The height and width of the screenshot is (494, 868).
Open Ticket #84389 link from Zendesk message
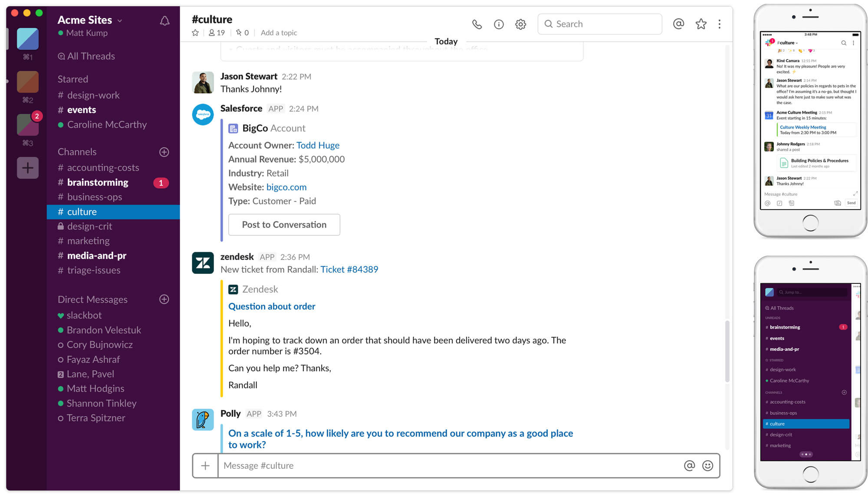[349, 269]
